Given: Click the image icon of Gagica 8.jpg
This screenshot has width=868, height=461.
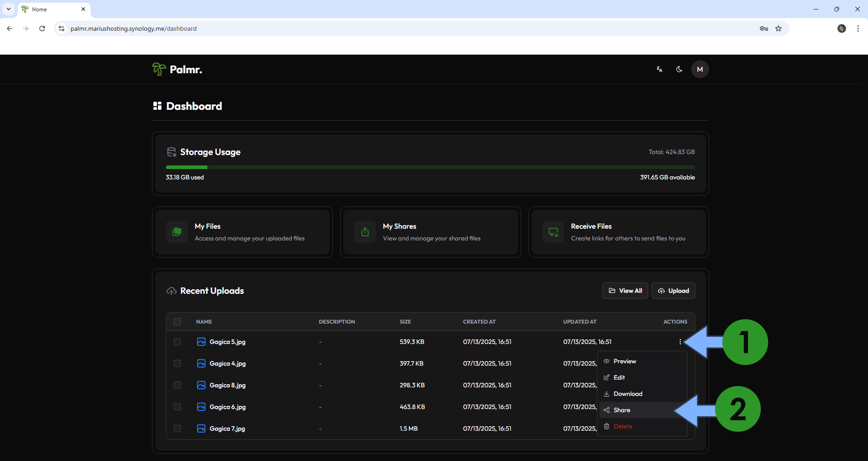Looking at the screenshot, I should point(201,385).
